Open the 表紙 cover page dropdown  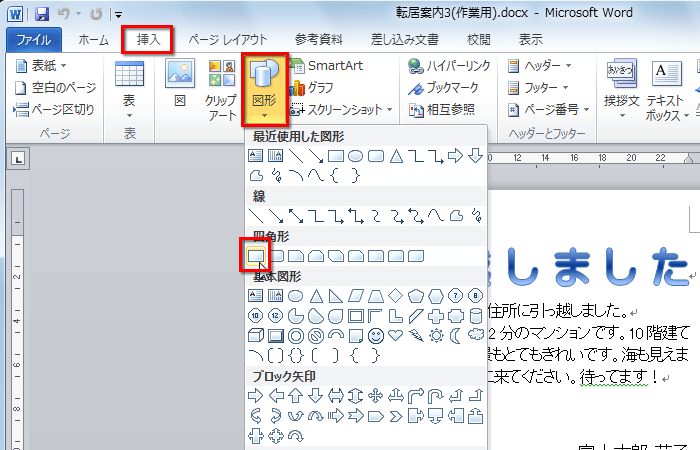[x=41, y=66]
